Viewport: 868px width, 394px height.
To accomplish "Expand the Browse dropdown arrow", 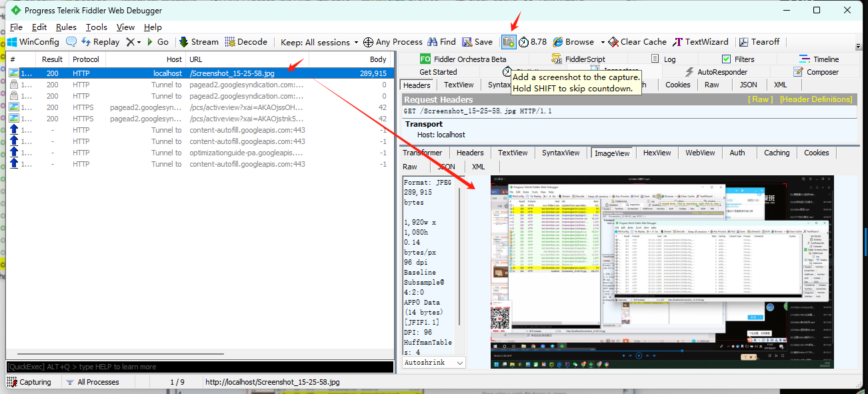I will click(x=603, y=42).
